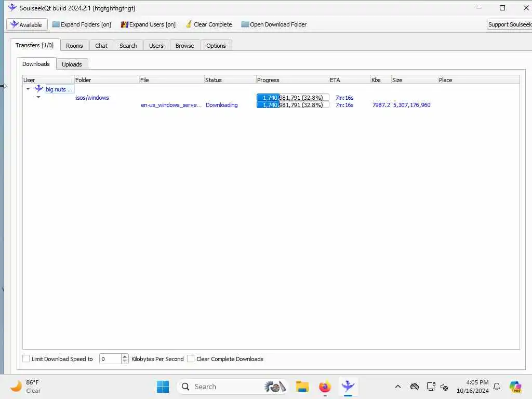This screenshot has width=532, height=399.
Task: Click Clear Complete broom button
Action: click(x=209, y=24)
